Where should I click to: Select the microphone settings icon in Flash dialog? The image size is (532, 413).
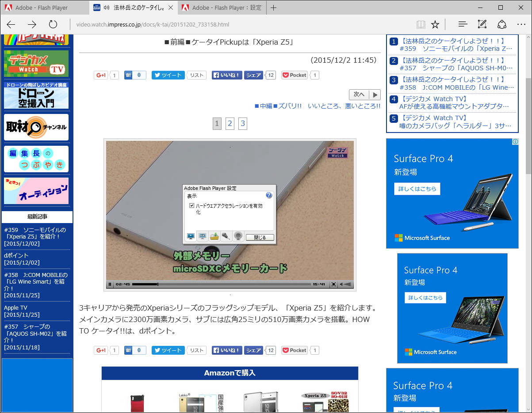click(226, 236)
